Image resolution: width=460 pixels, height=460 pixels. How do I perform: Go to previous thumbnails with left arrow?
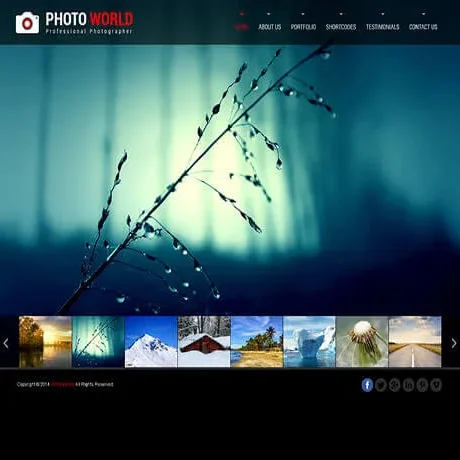click(6, 343)
